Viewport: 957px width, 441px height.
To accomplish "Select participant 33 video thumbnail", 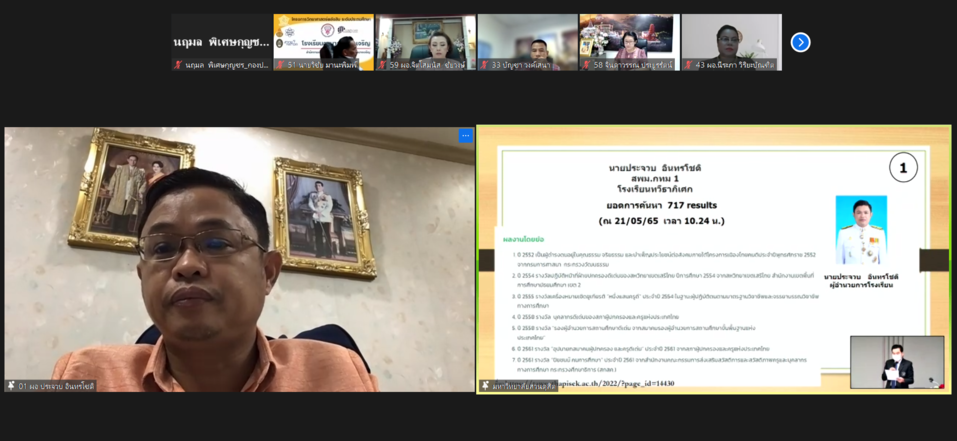I will click(527, 42).
